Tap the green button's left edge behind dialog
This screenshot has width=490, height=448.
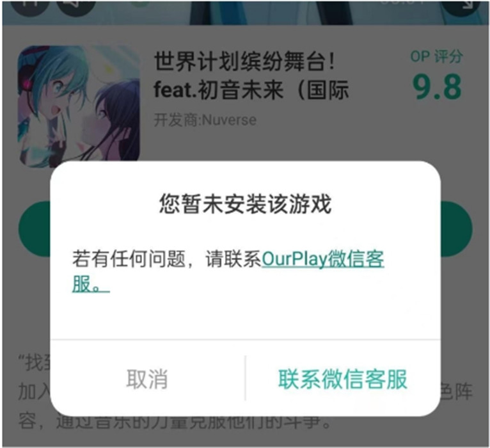(35, 229)
